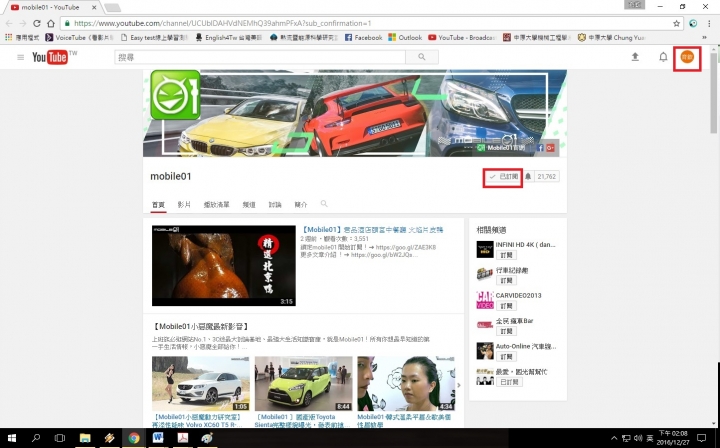Click the mobile01 green channel logo
The image size is (720, 448).
(x=175, y=95)
